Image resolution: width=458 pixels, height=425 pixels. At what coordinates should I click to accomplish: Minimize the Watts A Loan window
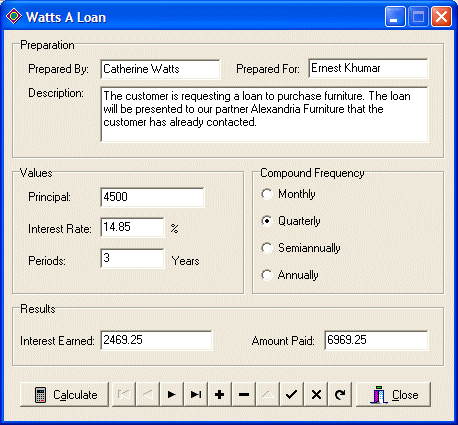395,17
